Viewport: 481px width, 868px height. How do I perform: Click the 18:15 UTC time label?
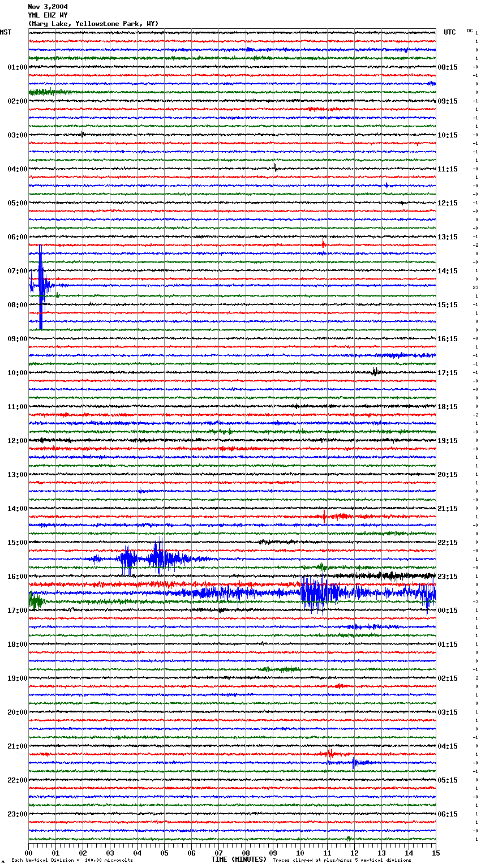(448, 407)
